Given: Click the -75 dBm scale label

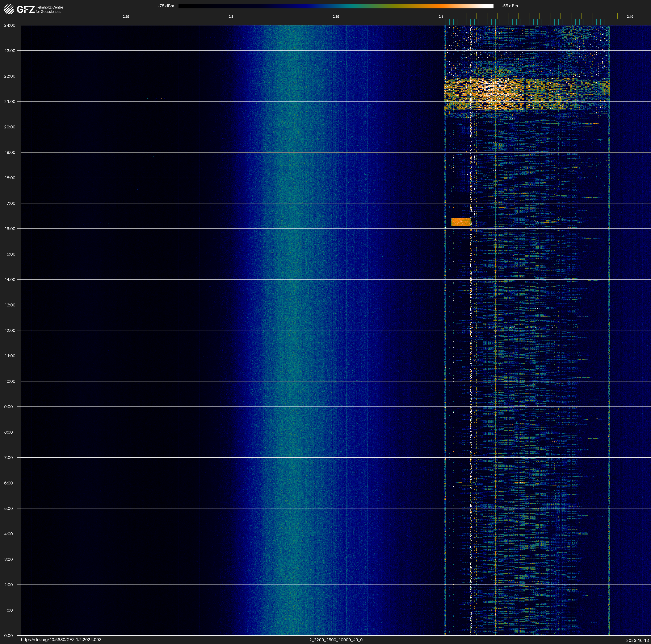Looking at the screenshot, I should pos(166,6).
